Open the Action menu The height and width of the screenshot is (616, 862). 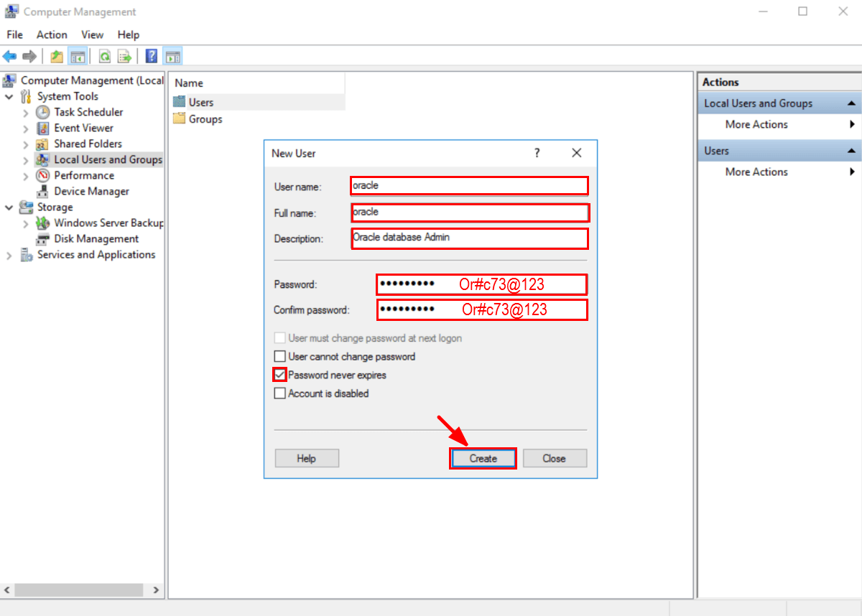point(51,34)
